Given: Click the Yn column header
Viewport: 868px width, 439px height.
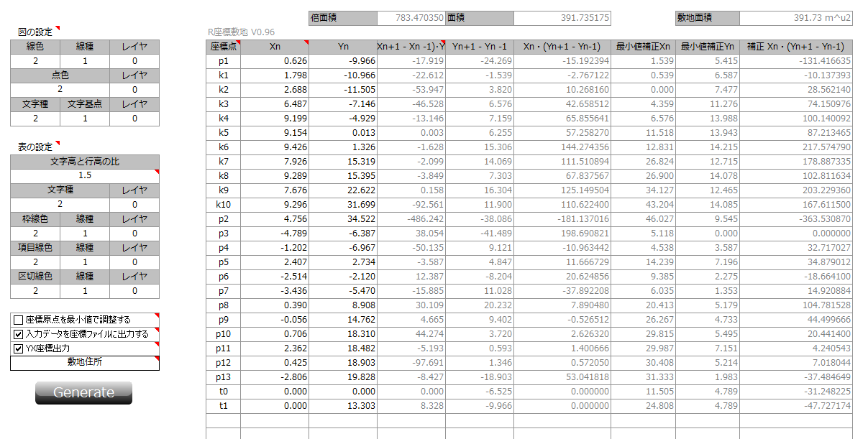Looking at the screenshot, I should [x=343, y=47].
